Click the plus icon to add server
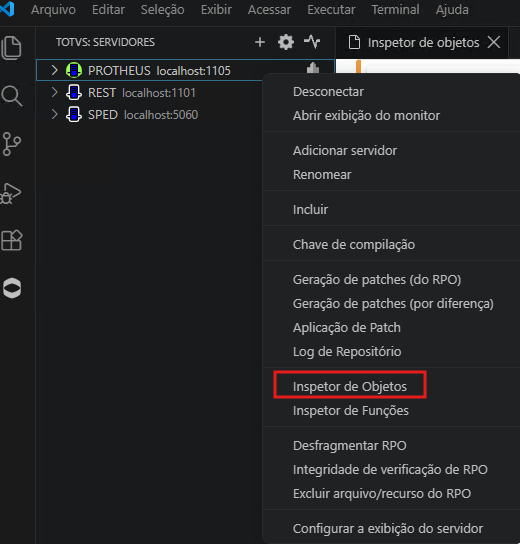520x544 pixels. tap(259, 42)
